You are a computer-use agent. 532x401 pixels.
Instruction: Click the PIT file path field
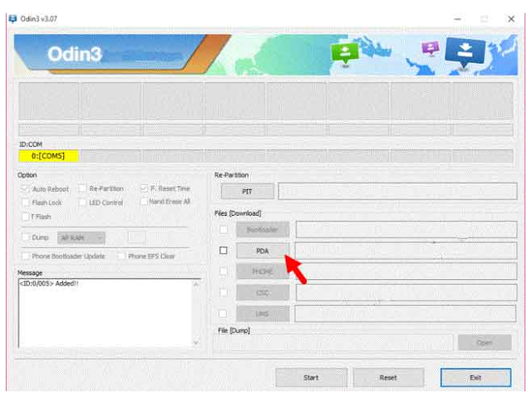click(397, 192)
